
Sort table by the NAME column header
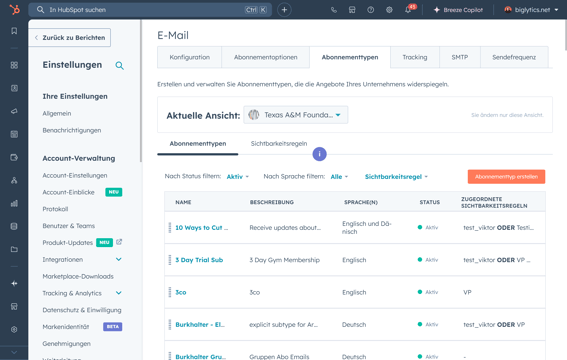(x=183, y=202)
